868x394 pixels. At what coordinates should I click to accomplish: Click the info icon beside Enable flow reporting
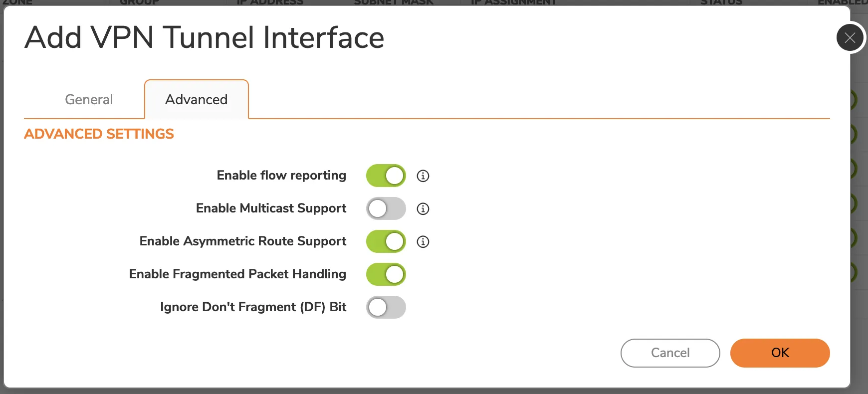[x=423, y=176]
